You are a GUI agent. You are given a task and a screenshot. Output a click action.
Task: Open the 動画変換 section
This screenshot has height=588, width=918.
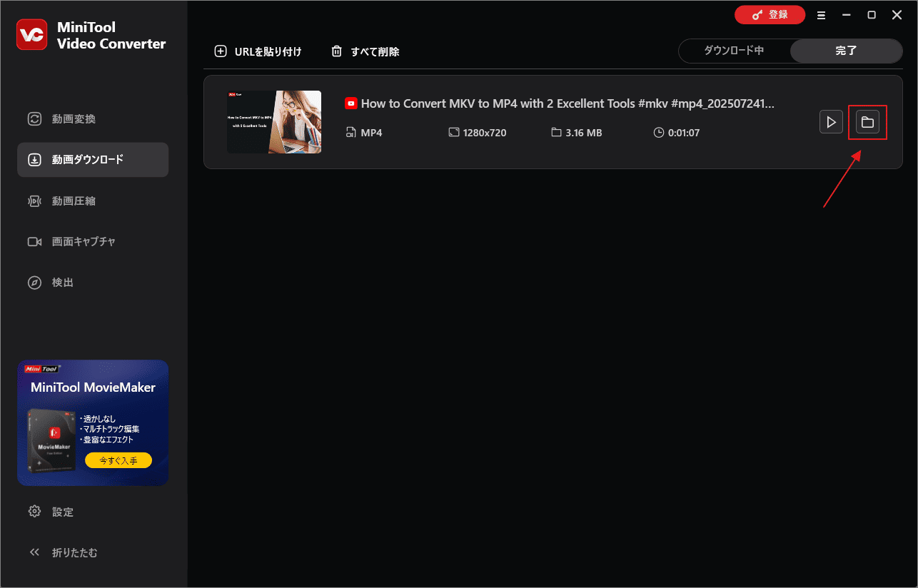coord(93,119)
